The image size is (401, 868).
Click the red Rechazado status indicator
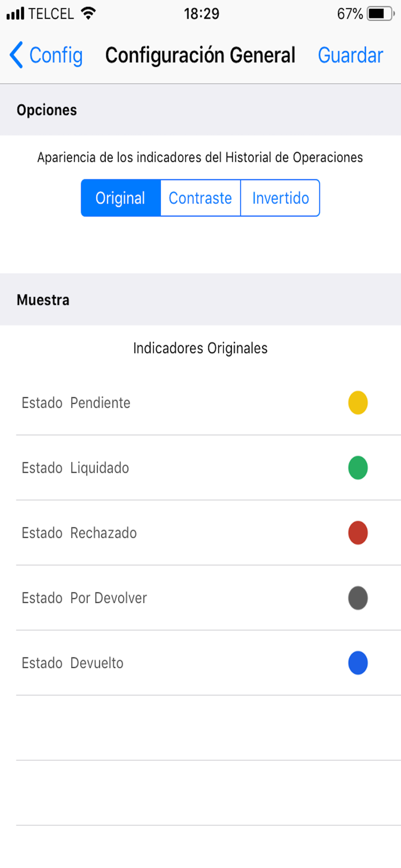click(x=358, y=533)
